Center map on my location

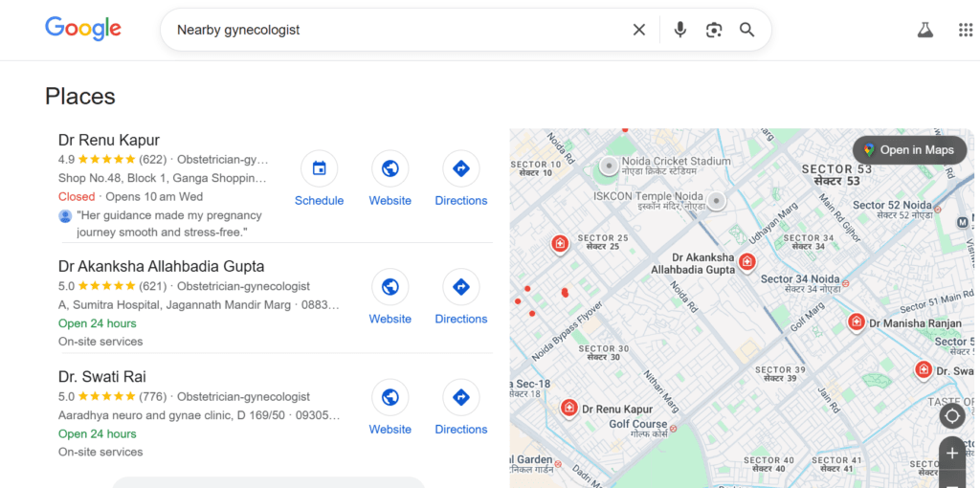coord(952,415)
